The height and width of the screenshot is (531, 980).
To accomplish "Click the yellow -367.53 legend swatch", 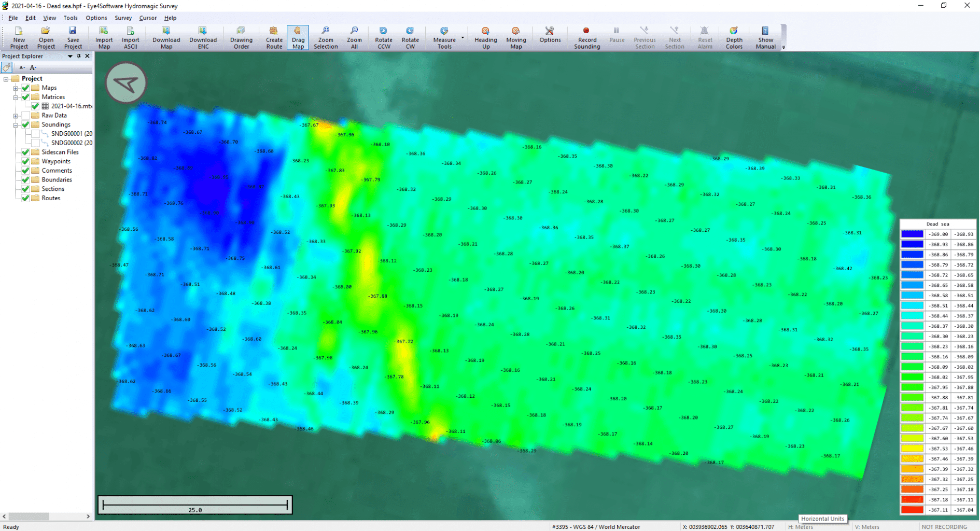I will pos(912,449).
